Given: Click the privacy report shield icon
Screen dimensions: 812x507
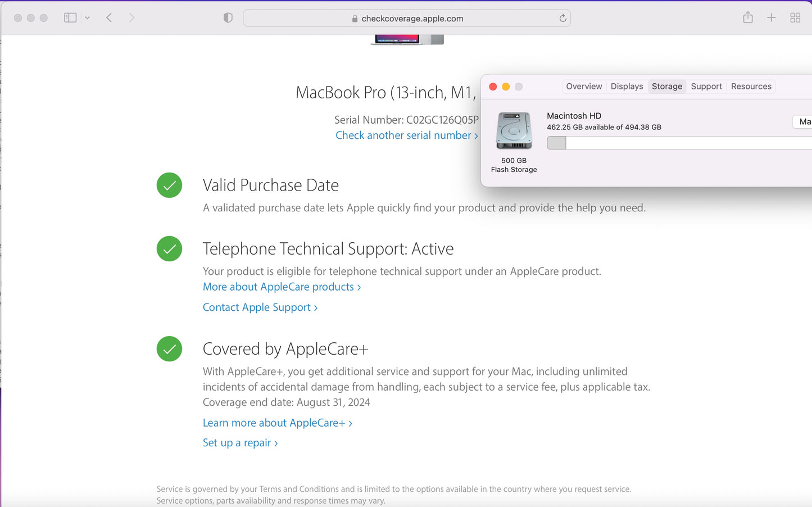Looking at the screenshot, I should pyautogui.click(x=228, y=18).
